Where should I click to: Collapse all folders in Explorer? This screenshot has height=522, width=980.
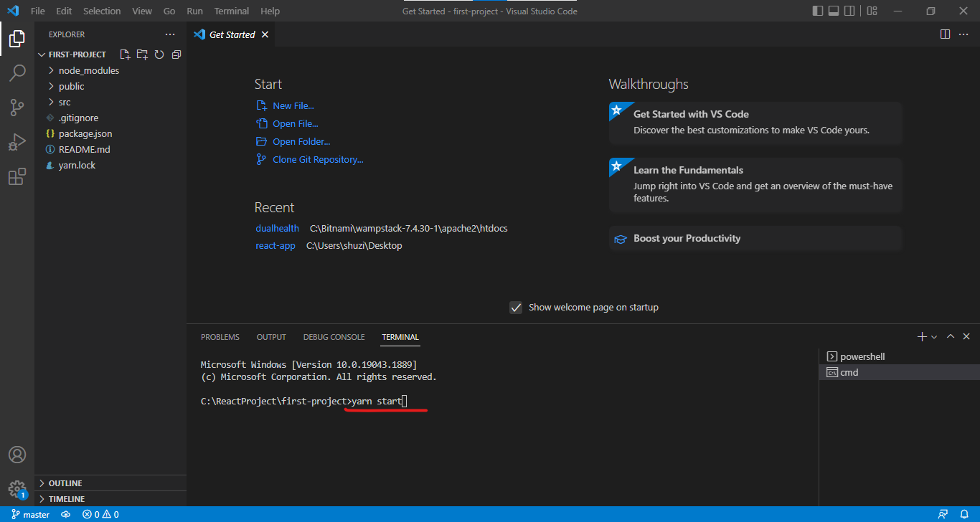click(x=176, y=54)
